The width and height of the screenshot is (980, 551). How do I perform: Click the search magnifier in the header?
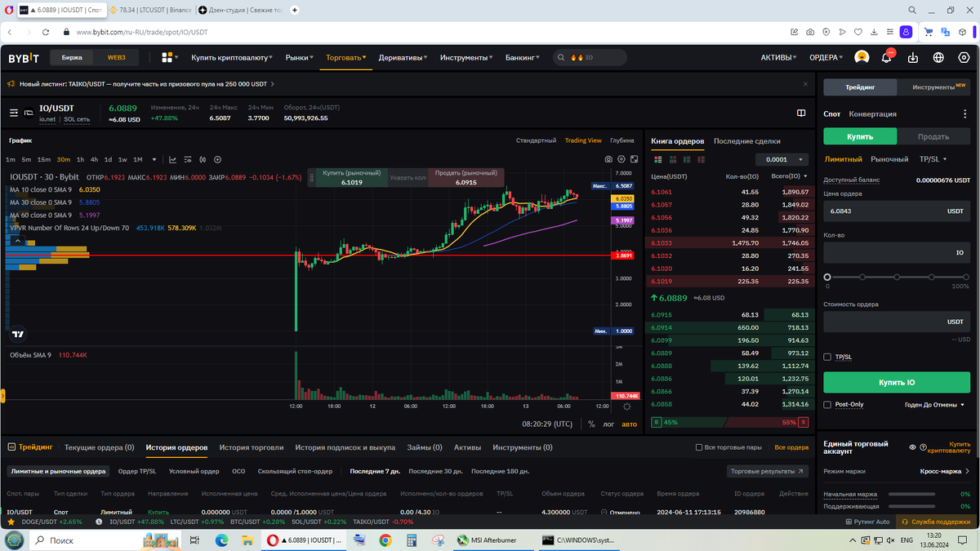tap(560, 58)
